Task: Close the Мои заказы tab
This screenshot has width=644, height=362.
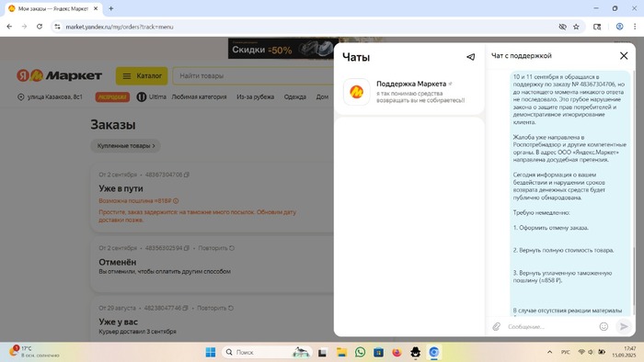Action: [96, 8]
